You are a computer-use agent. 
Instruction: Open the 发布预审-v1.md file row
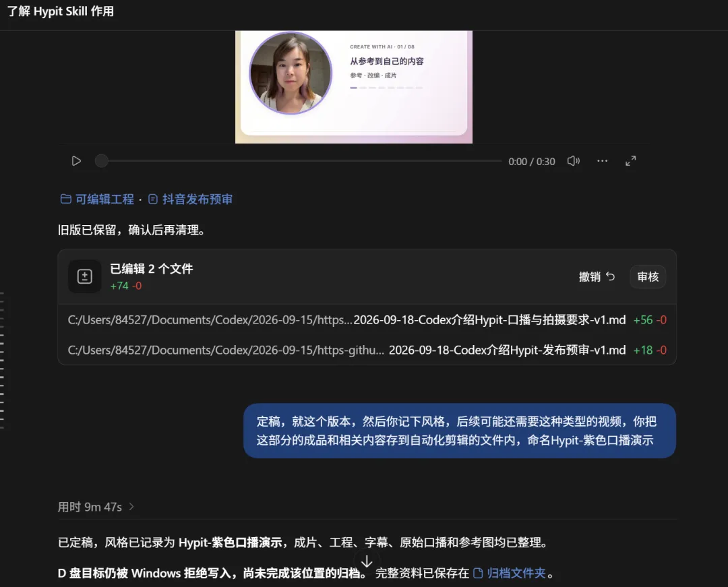367,350
